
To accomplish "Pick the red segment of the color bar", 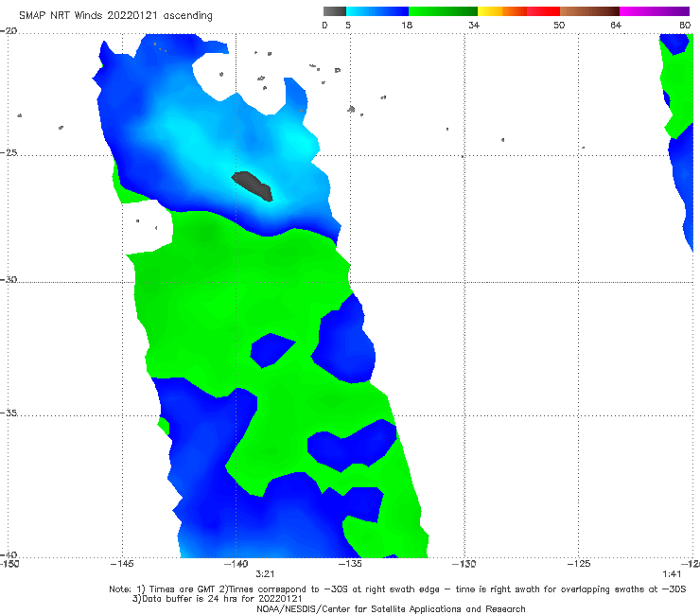I will [x=543, y=11].
